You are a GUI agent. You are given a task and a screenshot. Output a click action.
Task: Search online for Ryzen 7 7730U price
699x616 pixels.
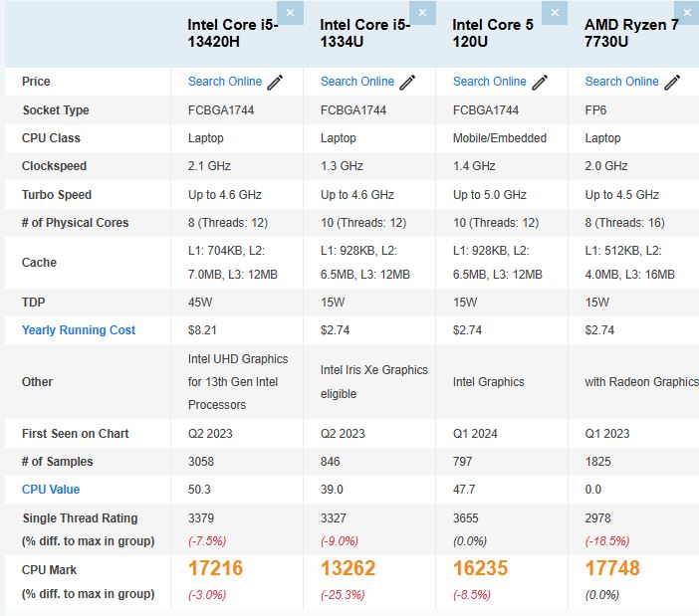click(622, 82)
